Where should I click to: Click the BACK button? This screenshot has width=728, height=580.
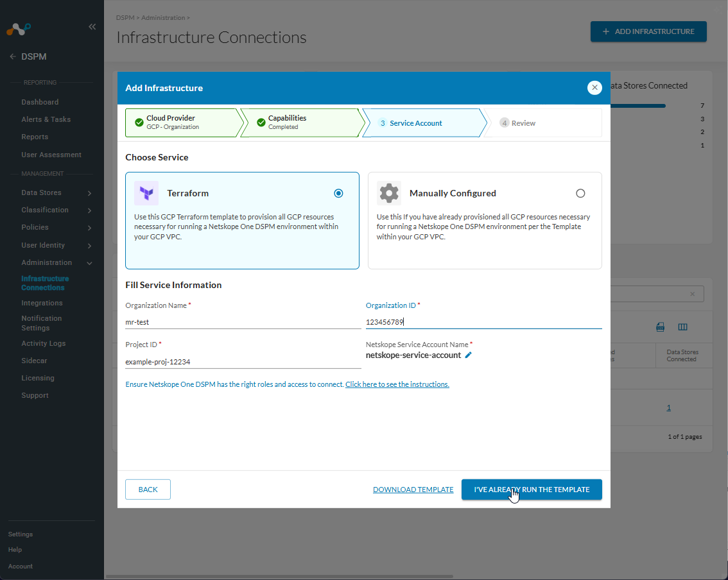click(148, 490)
